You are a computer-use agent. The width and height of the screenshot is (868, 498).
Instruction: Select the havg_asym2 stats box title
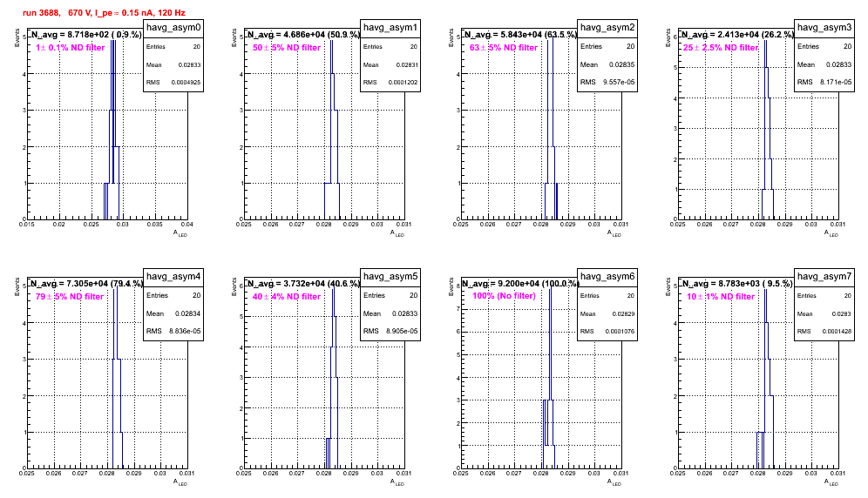pyautogui.click(x=607, y=27)
